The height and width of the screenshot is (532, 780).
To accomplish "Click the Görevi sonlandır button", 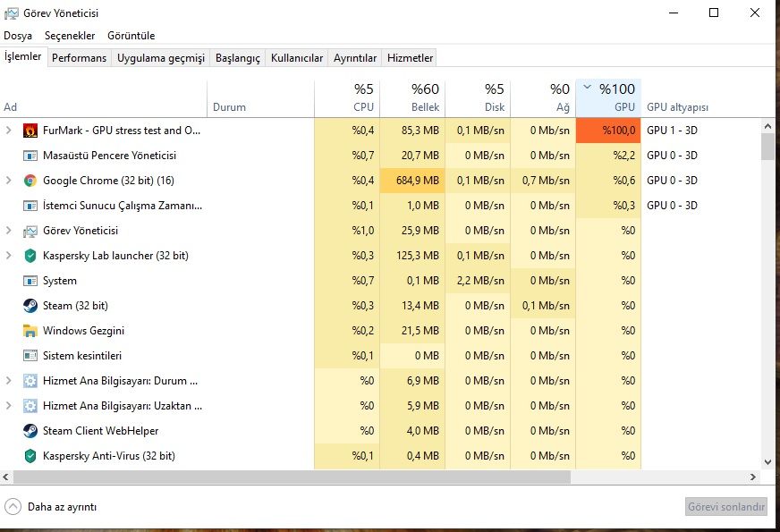I will pyautogui.click(x=725, y=507).
